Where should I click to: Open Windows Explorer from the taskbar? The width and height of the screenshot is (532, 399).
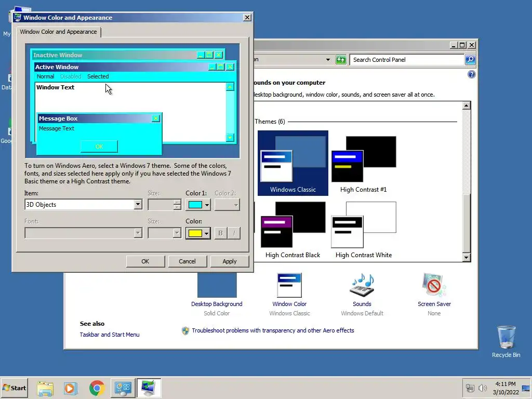pyautogui.click(x=45, y=388)
